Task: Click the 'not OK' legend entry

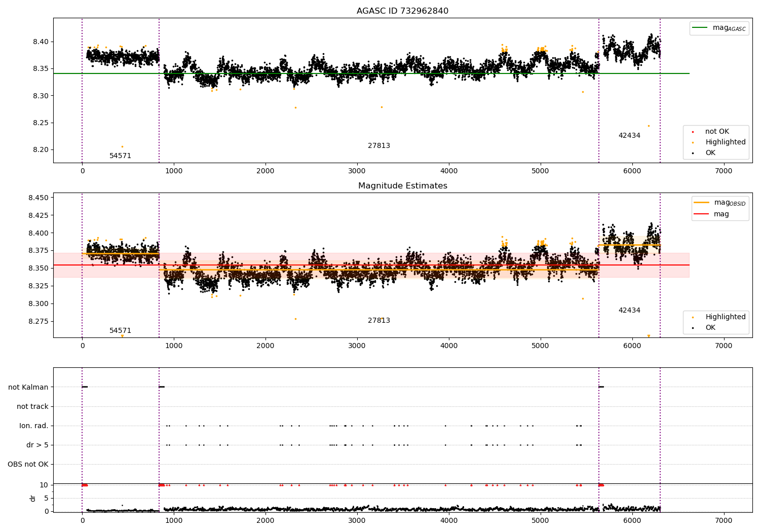Action: pyautogui.click(x=716, y=132)
